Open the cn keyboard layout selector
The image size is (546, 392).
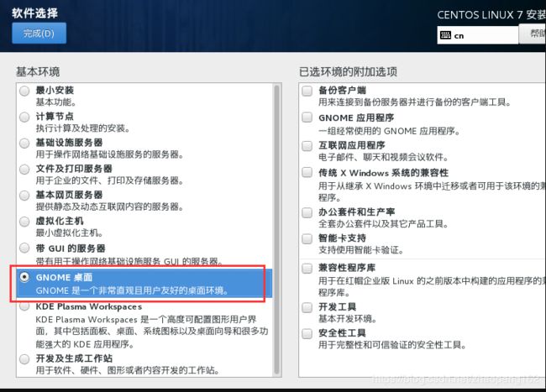478,35
